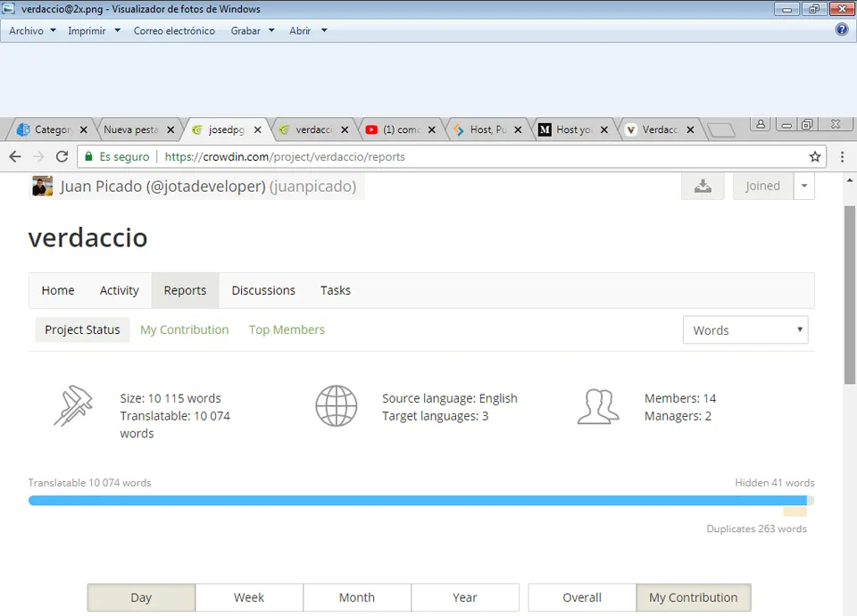Click the globe languages icon
This screenshot has width=857, height=616.
337,406
